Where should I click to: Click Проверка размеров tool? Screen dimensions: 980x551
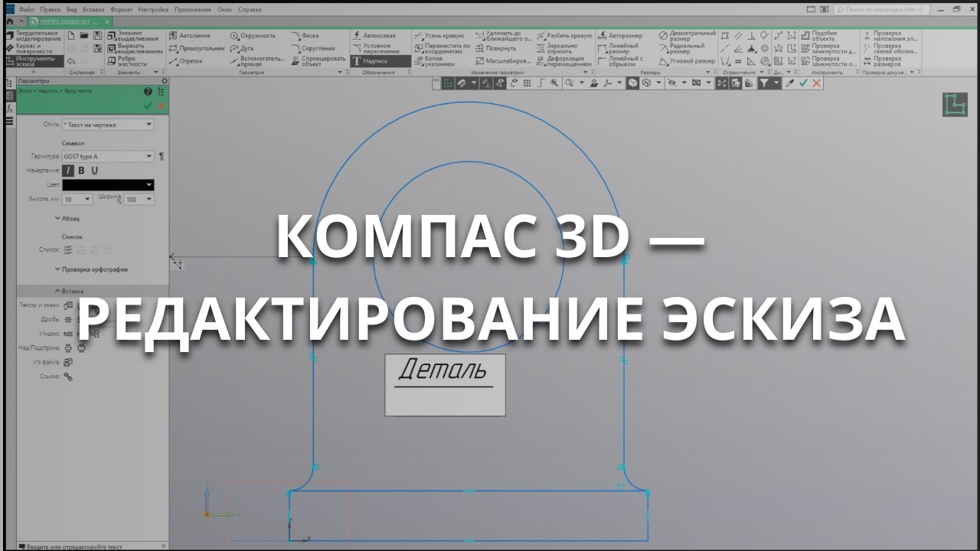point(882,60)
